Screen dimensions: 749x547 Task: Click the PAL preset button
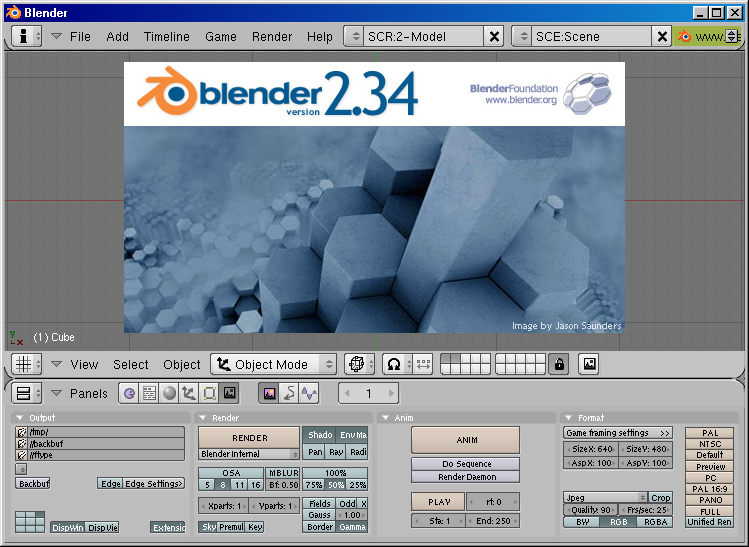coord(710,433)
